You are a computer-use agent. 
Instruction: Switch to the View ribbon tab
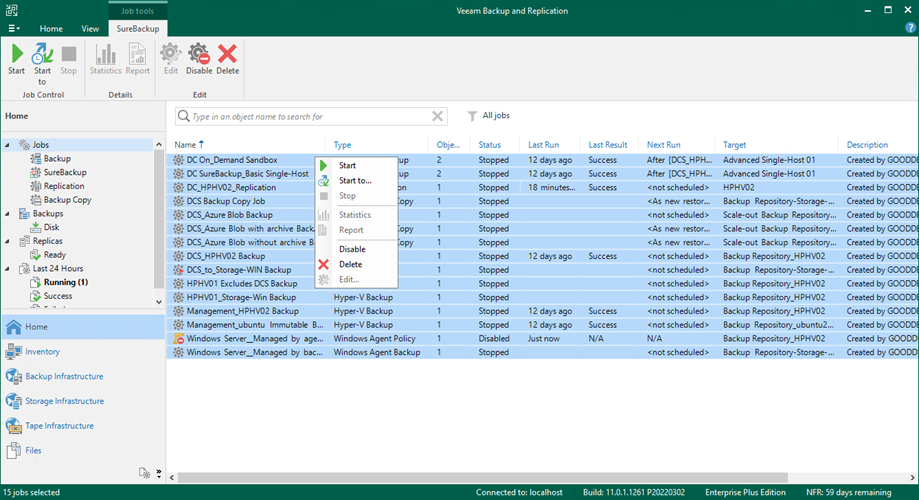(x=90, y=29)
